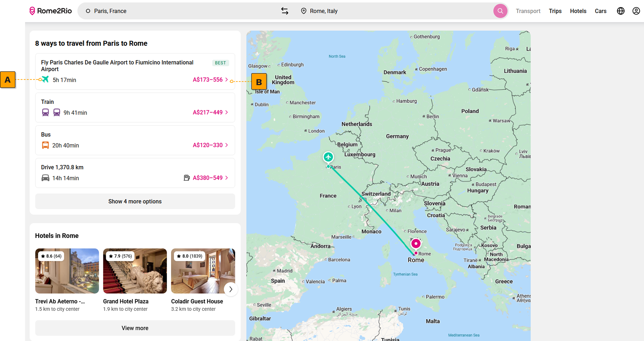
Task: Click the Paris, France origin field
Action: pyautogui.click(x=110, y=11)
